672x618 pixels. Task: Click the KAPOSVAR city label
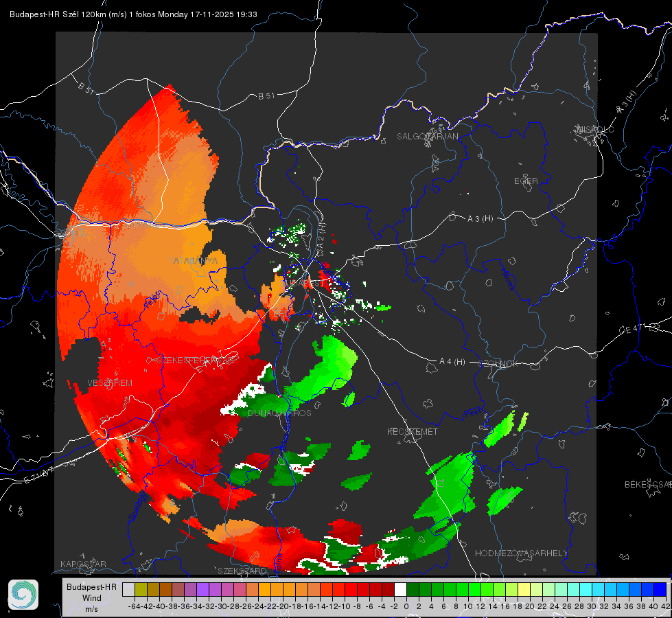[83, 564]
